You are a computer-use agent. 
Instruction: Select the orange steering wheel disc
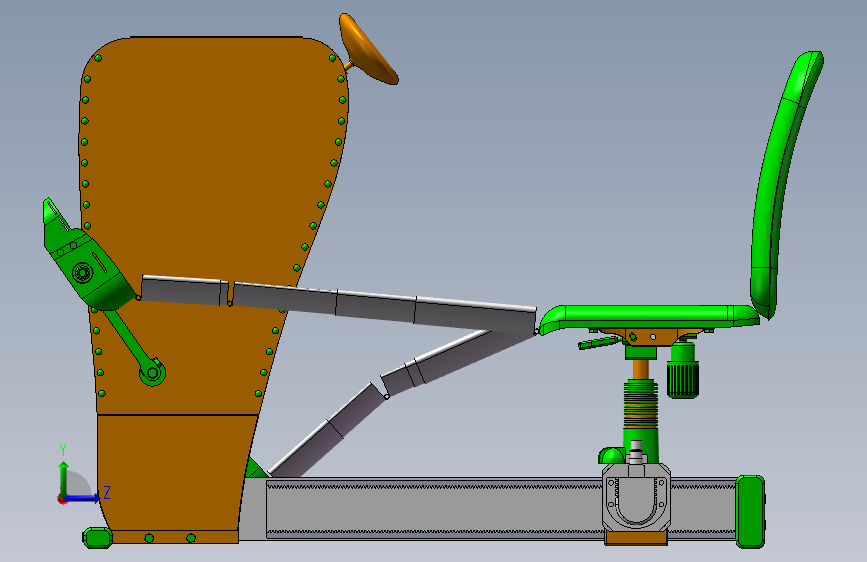[x=367, y=49]
